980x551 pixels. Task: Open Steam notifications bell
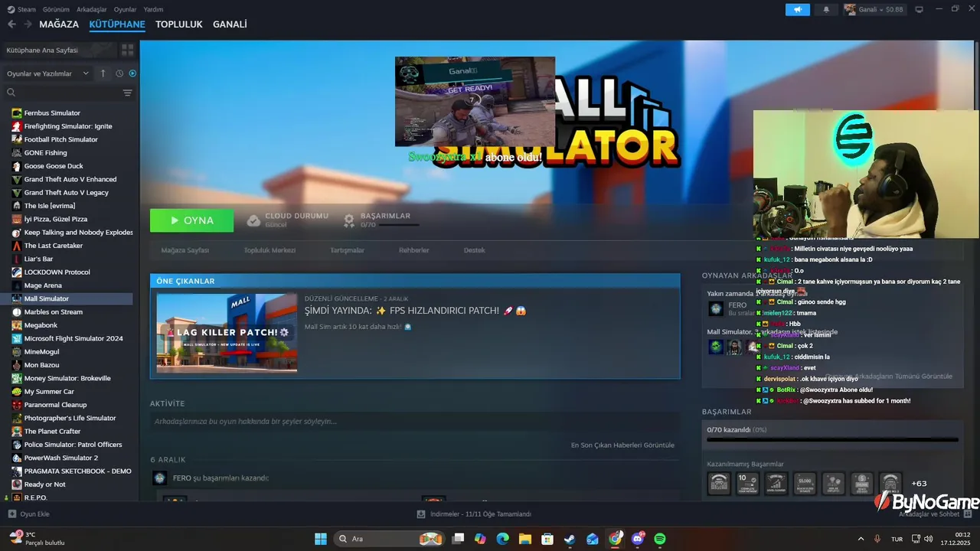[x=826, y=9]
